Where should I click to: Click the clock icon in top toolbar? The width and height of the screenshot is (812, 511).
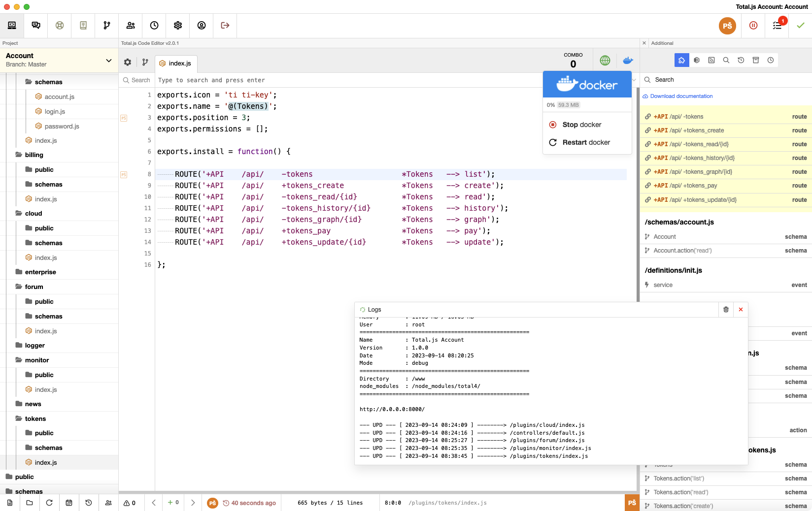[154, 26]
